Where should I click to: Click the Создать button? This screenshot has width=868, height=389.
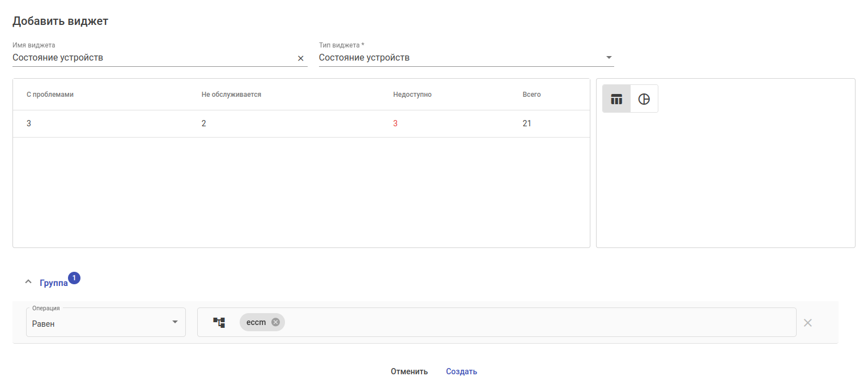(x=461, y=372)
